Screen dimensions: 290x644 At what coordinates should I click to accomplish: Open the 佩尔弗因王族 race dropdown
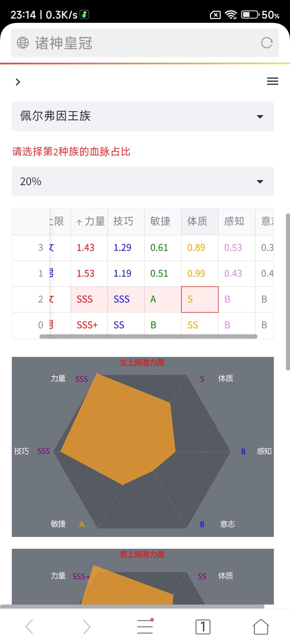tap(143, 116)
